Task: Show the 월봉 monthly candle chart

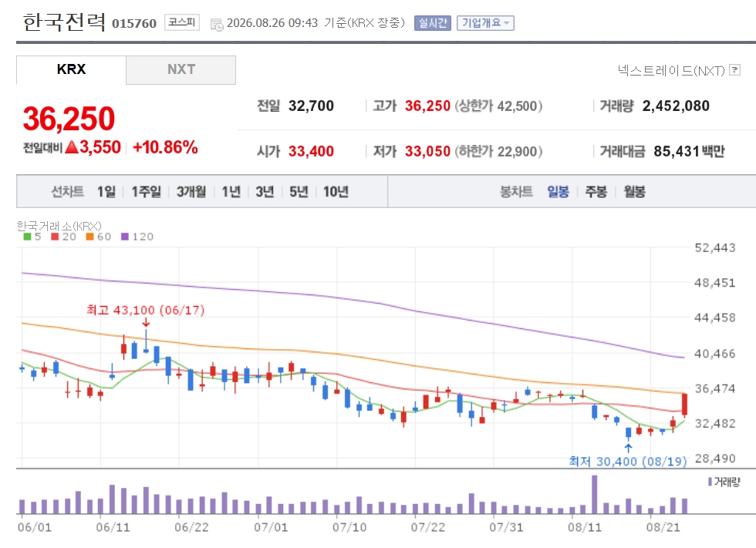Action: [634, 192]
